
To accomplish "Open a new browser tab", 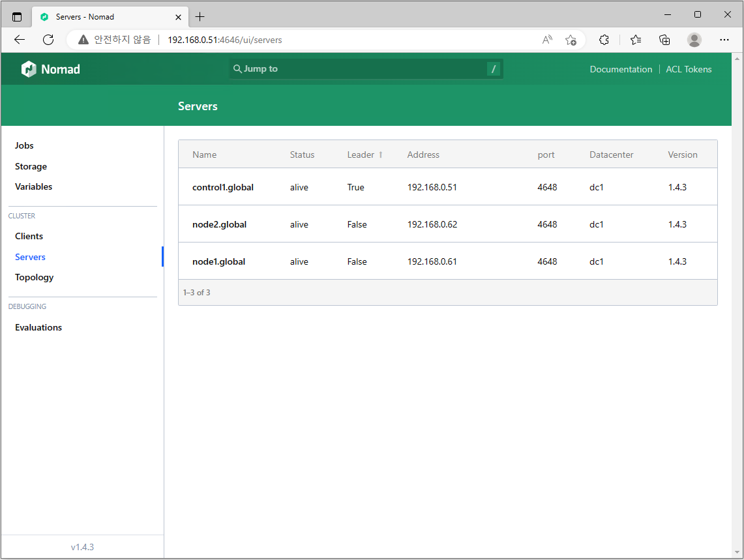I will [200, 17].
